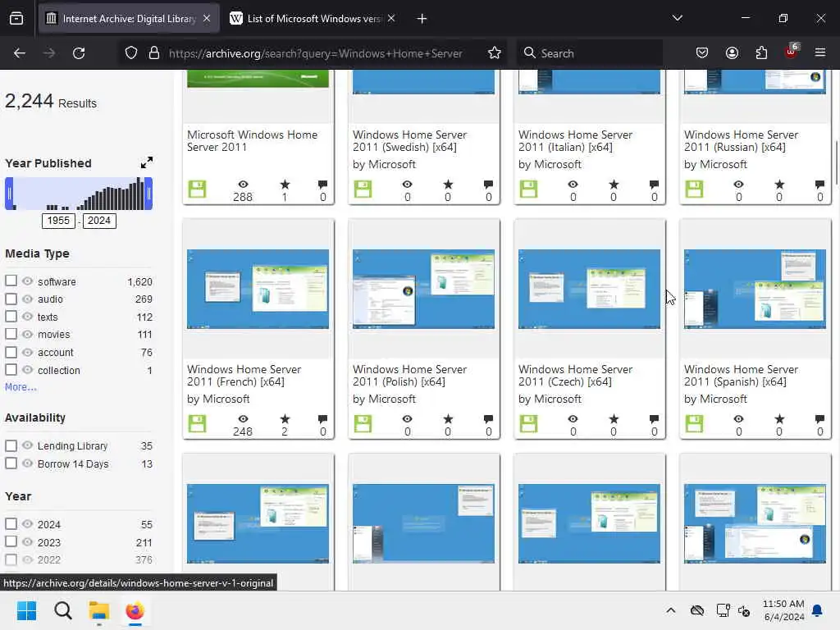
Task: Open Windows Home Server 2011 (Swedish) [x64]
Action: tap(410, 141)
